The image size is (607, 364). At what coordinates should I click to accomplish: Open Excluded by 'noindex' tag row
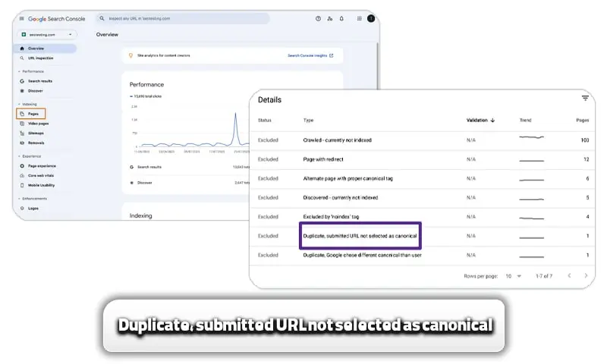[x=423, y=217]
